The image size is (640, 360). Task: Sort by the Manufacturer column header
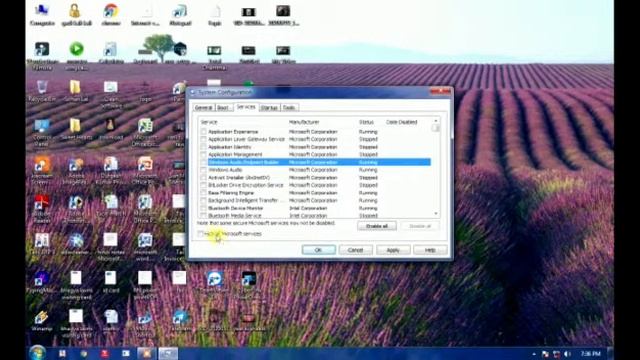point(322,122)
